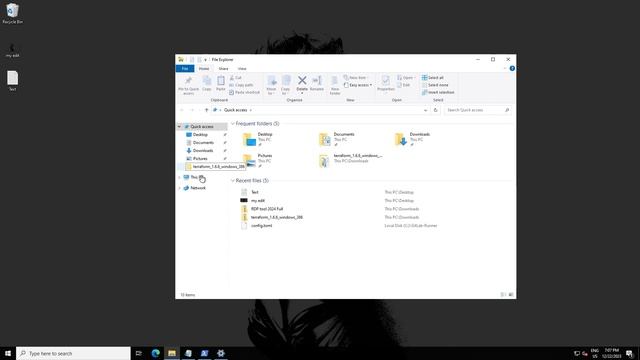Open the Settings gear from the taskbar
The width and height of the screenshot is (640, 360).
221,353
